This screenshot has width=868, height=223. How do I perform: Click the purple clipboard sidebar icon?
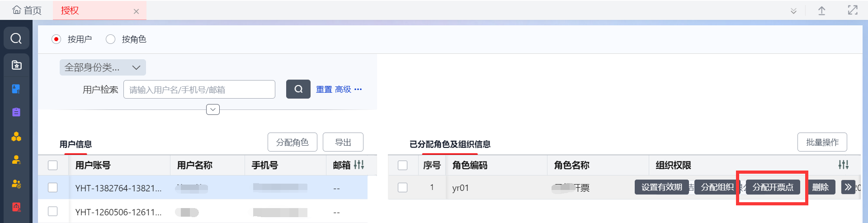click(16, 112)
